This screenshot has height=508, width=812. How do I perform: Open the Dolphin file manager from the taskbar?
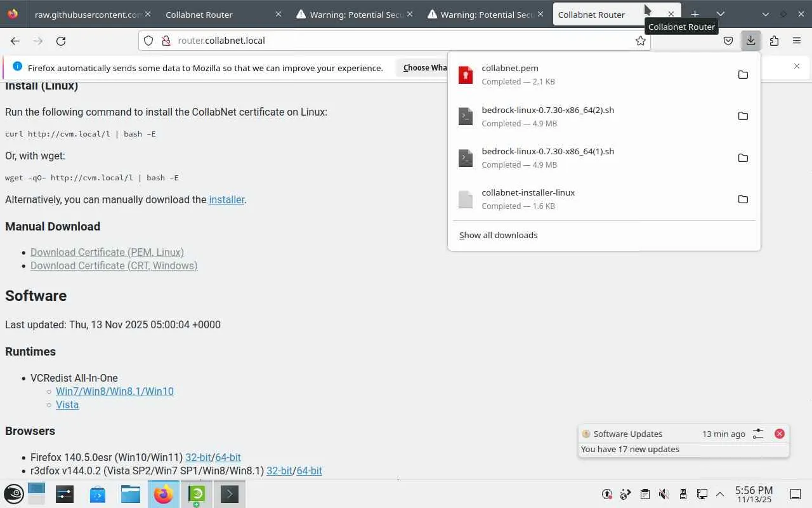coord(131,494)
